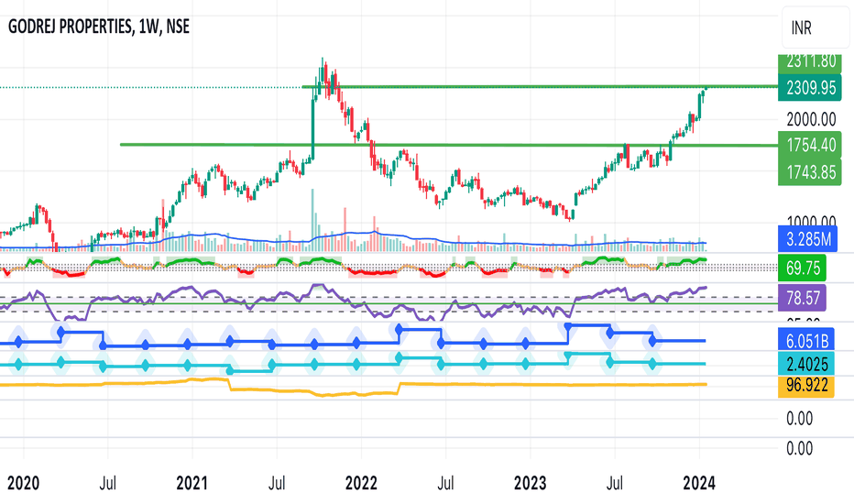Open the INR currency selector
854x504 pixels.
pyautogui.click(x=816, y=27)
